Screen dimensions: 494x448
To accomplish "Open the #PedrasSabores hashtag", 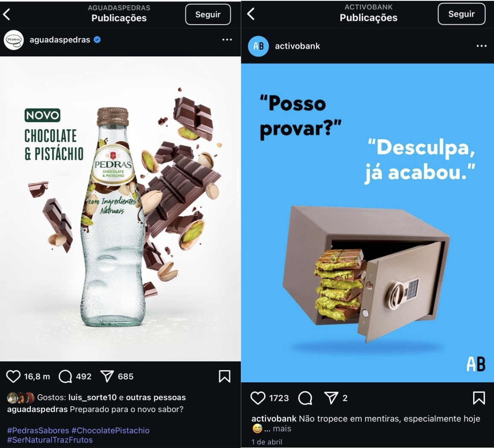I will tap(38, 431).
